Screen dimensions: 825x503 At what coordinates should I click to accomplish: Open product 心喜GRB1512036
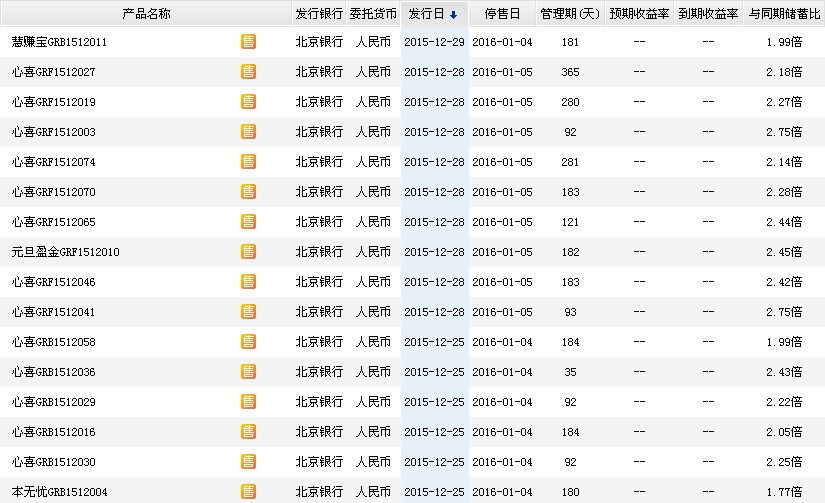point(54,372)
